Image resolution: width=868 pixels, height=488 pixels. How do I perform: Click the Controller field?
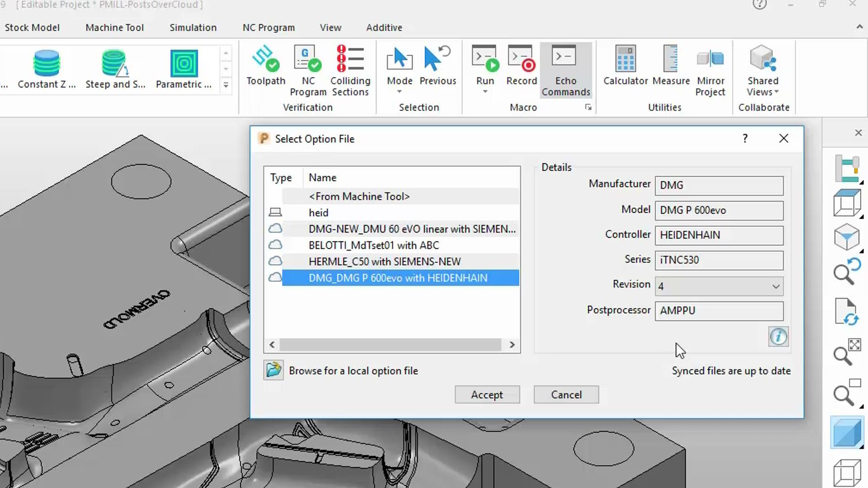coord(719,235)
